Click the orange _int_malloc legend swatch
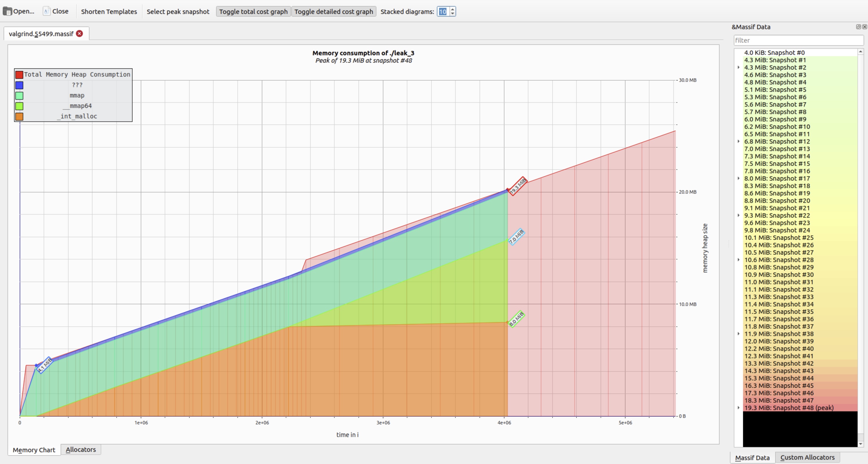 (19, 116)
